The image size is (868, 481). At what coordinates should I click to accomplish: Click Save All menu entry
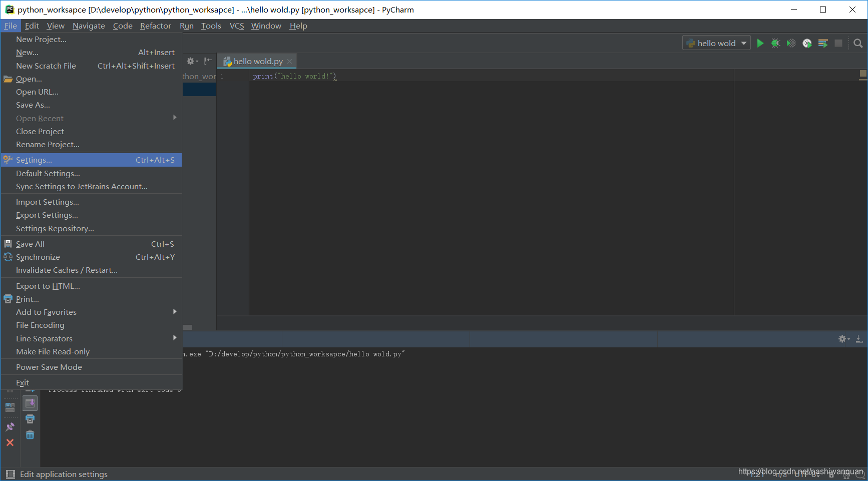[91, 244]
